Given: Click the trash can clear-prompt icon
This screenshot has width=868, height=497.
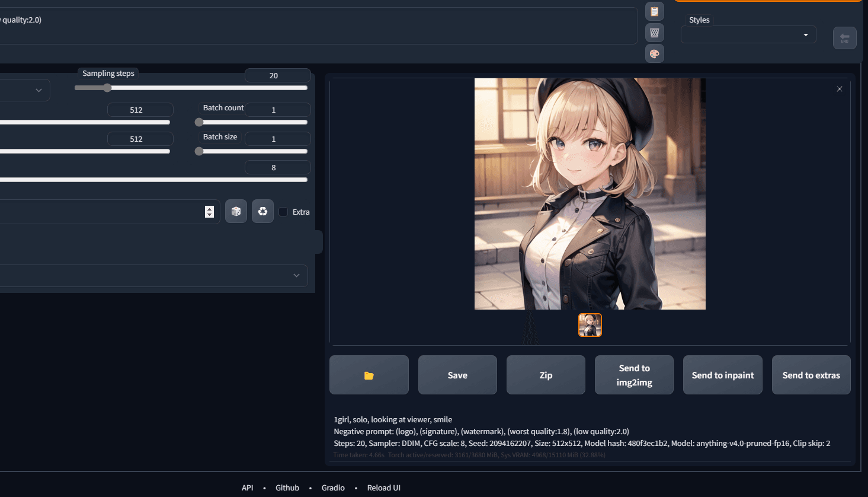Looking at the screenshot, I should pos(654,33).
